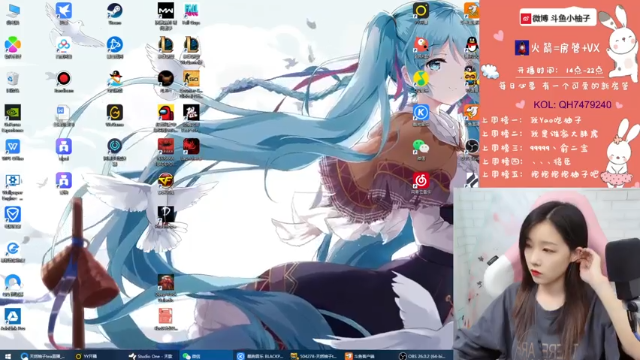Screen dimensions: 640x360
Task: Open the Windows Start menu
Action: pyautogui.click(x=8, y=356)
